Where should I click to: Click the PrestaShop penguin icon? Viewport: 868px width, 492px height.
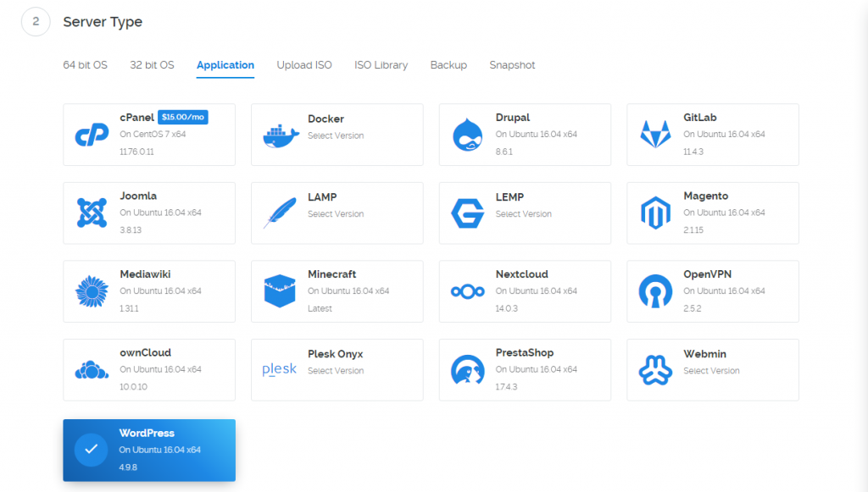coord(468,370)
